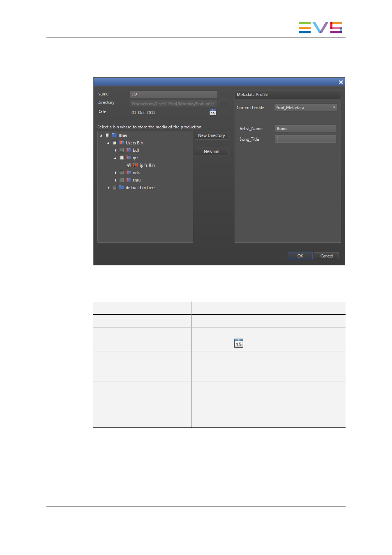Uncheck the ipr's Bin checkbox
The image size is (392, 555).
[x=129, y=165]
